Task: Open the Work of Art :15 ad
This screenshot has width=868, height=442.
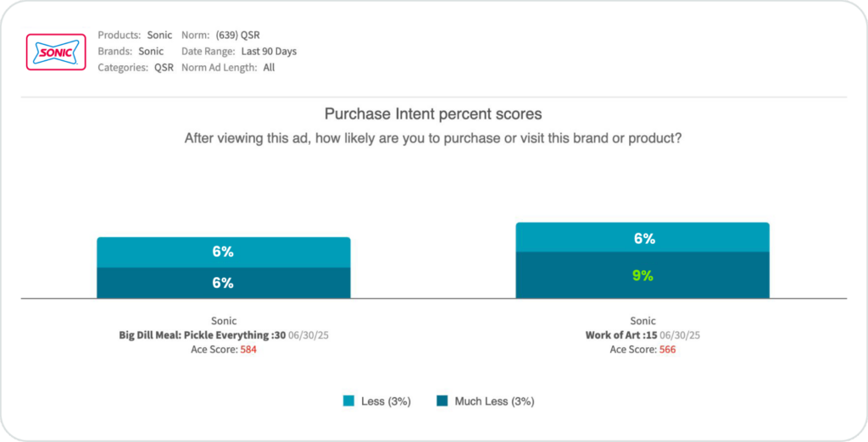Action: 621,335
